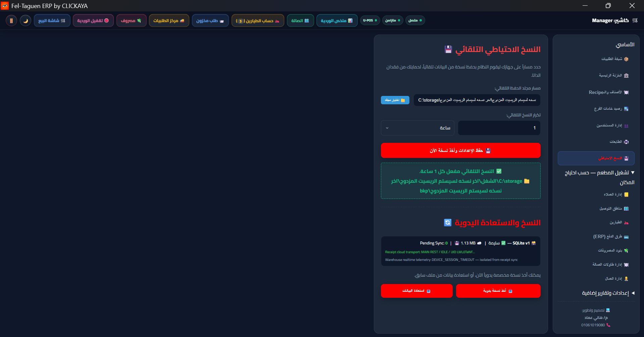Click the cashier register icon beside Manager

tap(635, 20)
